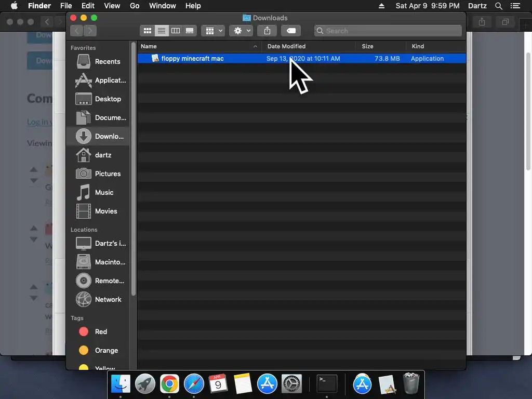
Task: Click the Safari window scrollbar
Action: 528,111
